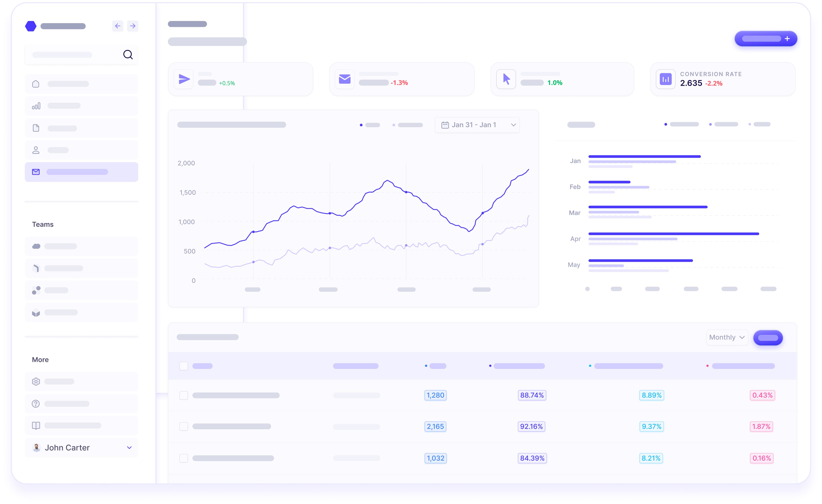Check the table header select-all checkbox

(x=184, y=366)
